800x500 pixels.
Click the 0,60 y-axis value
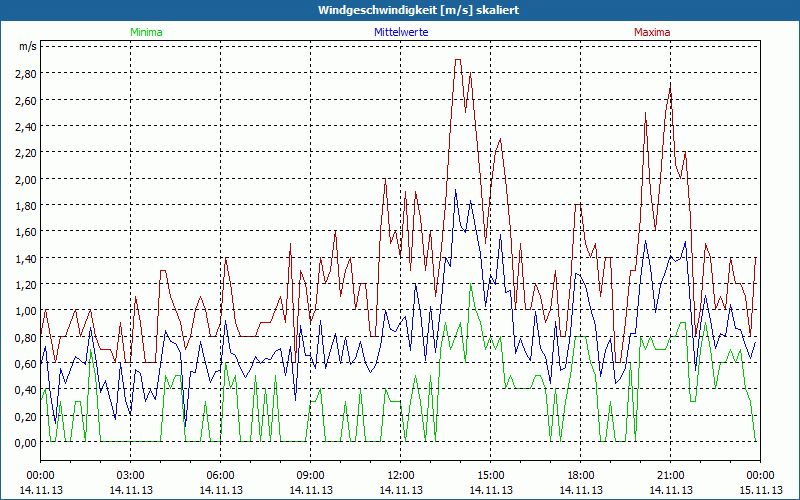(26, 363)
